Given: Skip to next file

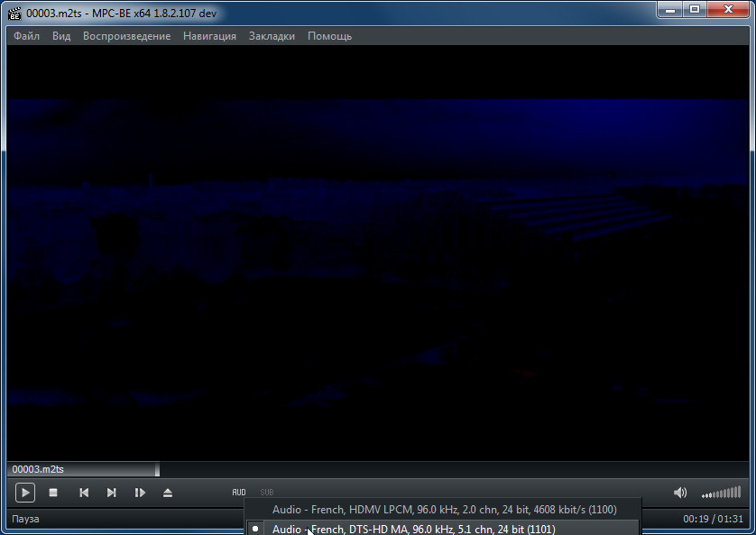Looking at the screenshot, I should pos(111,493).
